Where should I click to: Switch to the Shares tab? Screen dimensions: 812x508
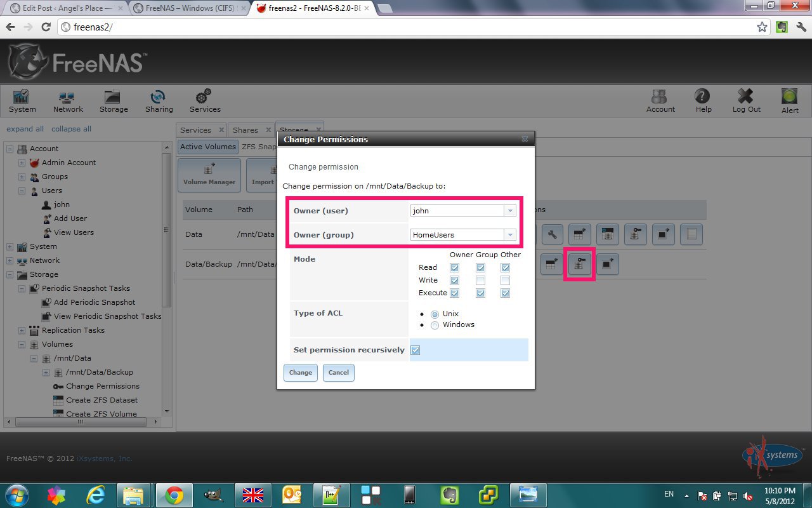245,130
